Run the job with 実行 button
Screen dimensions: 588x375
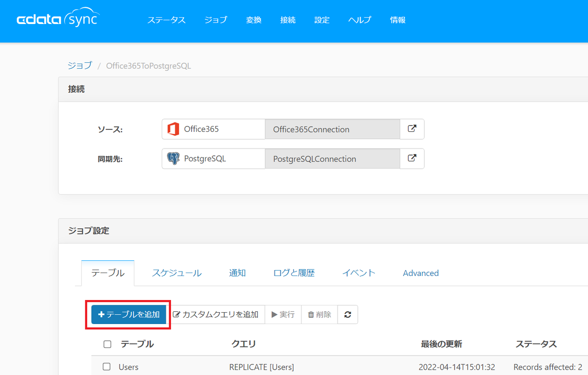(x=283, y=314)
